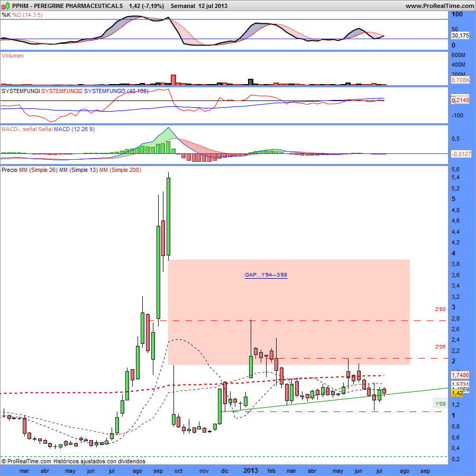
Task: Open the Semanal timeframe label
Action: tap(183, 6)
